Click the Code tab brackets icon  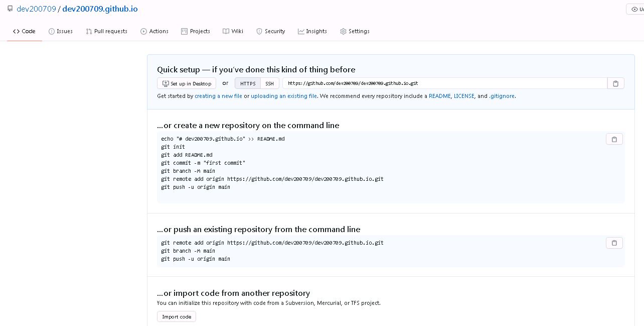point(16,31)
